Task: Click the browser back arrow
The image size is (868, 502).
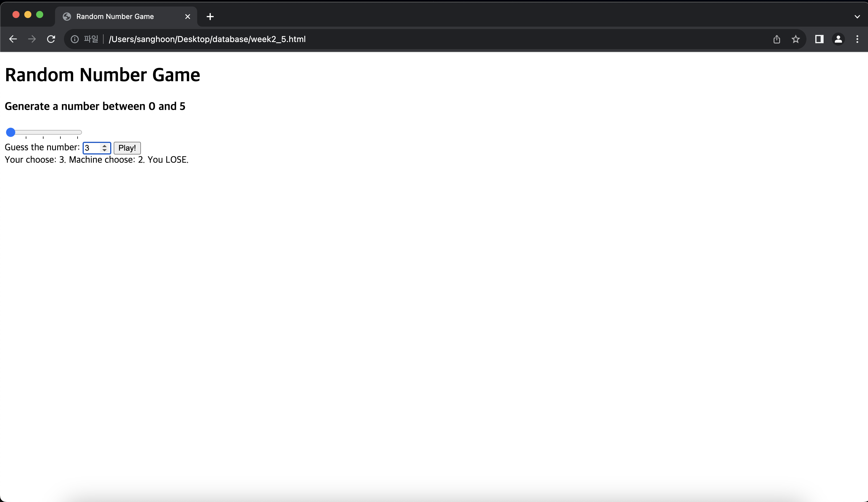Action: 13,39
